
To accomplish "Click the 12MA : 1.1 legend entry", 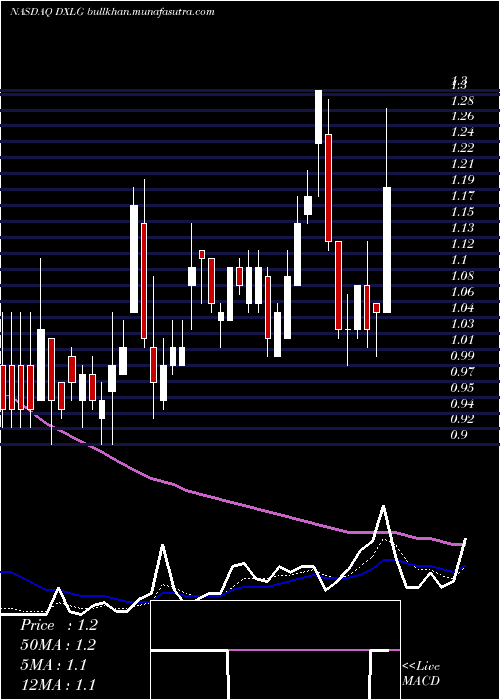I will [58, 684].
